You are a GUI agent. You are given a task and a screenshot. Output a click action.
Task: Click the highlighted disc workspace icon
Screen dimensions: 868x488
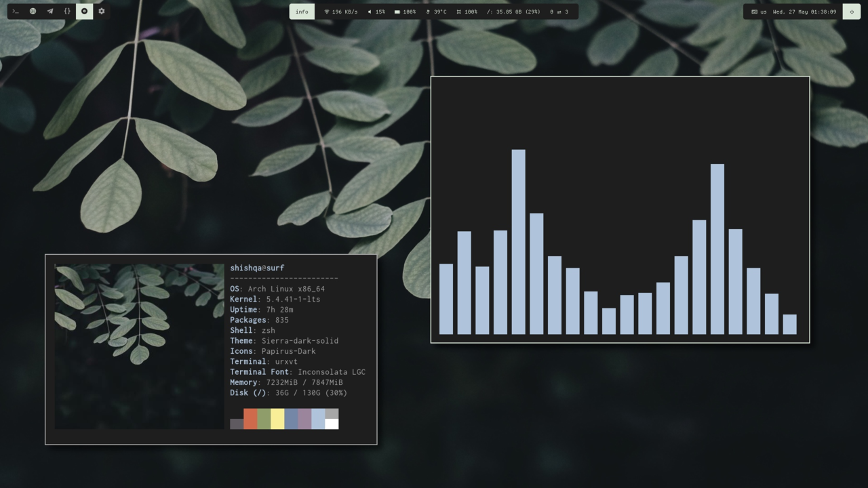[x=84, y=12]
